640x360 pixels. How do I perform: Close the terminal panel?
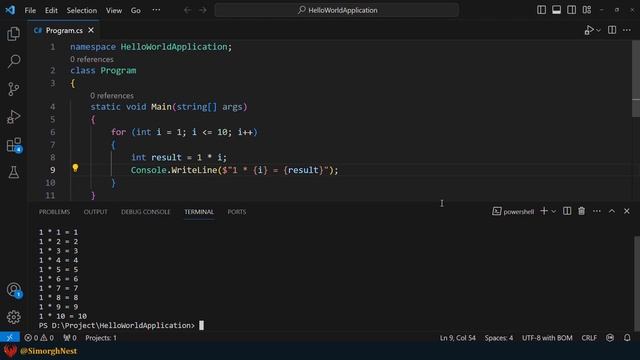click(627, 211)
